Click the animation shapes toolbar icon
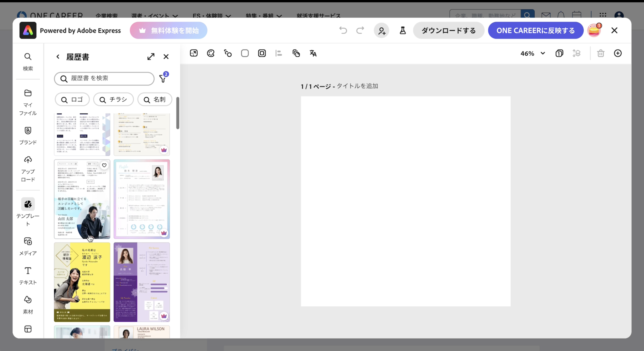 [228, 53]
